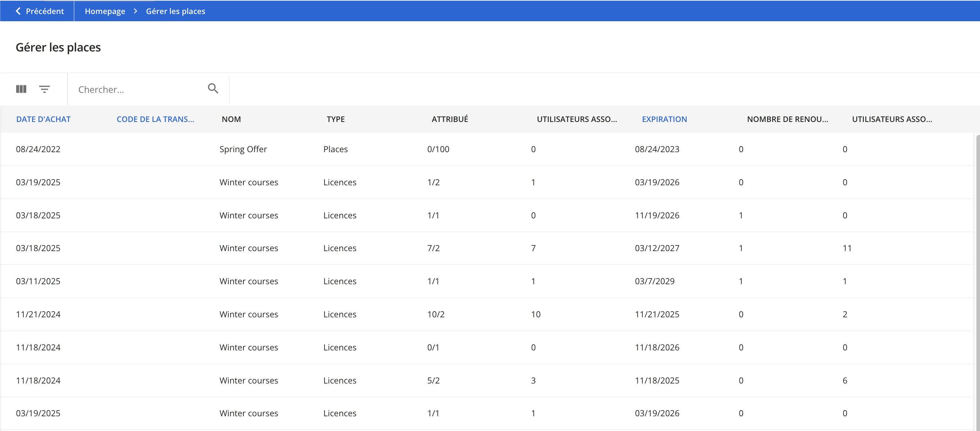
Task: Click the 1/2 attributed cell
Action: 433,182
